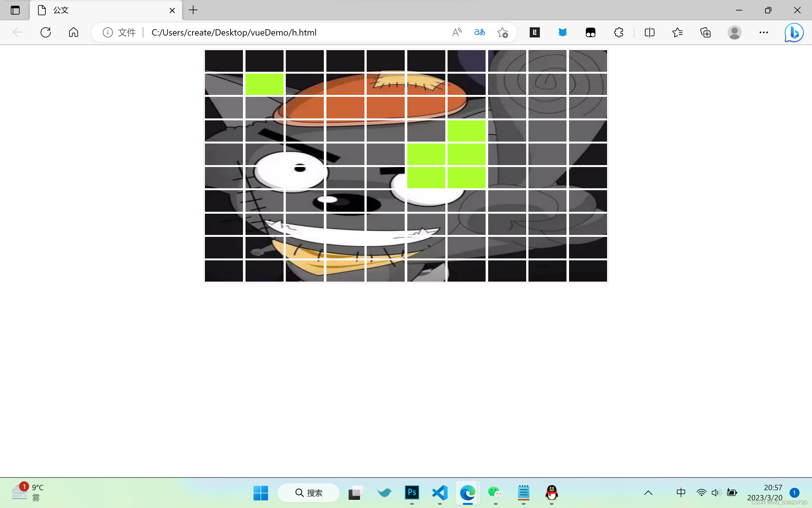The height and width of the screenshot is (508, 812).
Task: Open Visual Studio Code from the taskbar
Action: tap(440, 493)
